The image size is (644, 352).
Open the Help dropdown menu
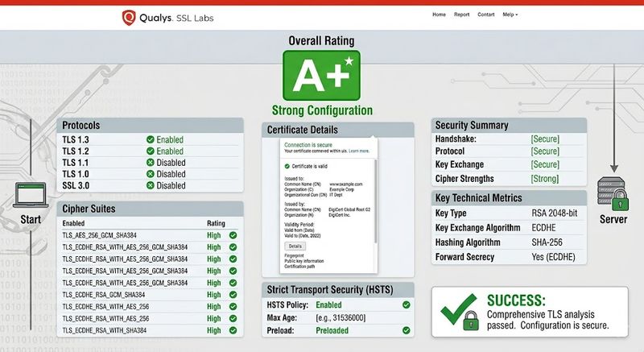[x=510, y=14]
